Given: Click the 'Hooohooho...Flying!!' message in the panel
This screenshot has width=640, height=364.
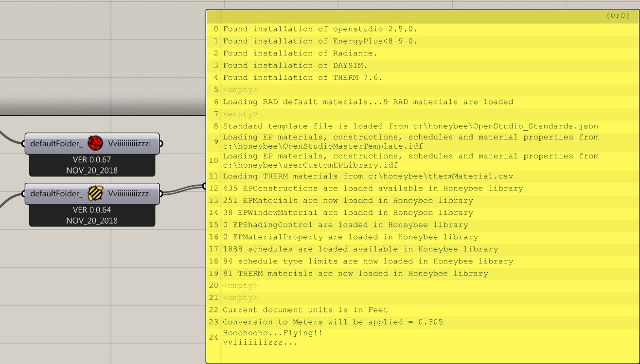Looking at the screenshot, I should pos(273,333).
